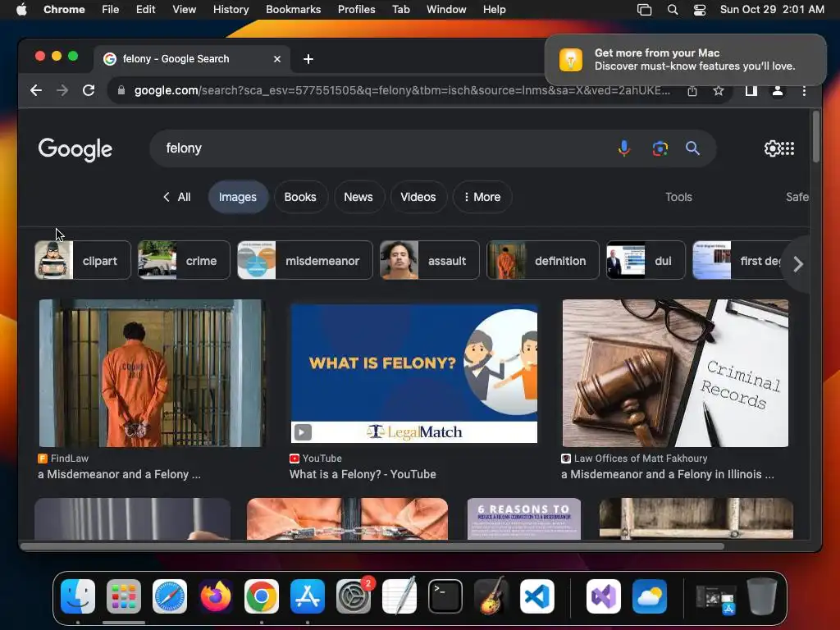Image resolution: width=840 pixels, height=630 pixels.
Task: Open Google quick settings gear icon
Action: click(772, 148)
